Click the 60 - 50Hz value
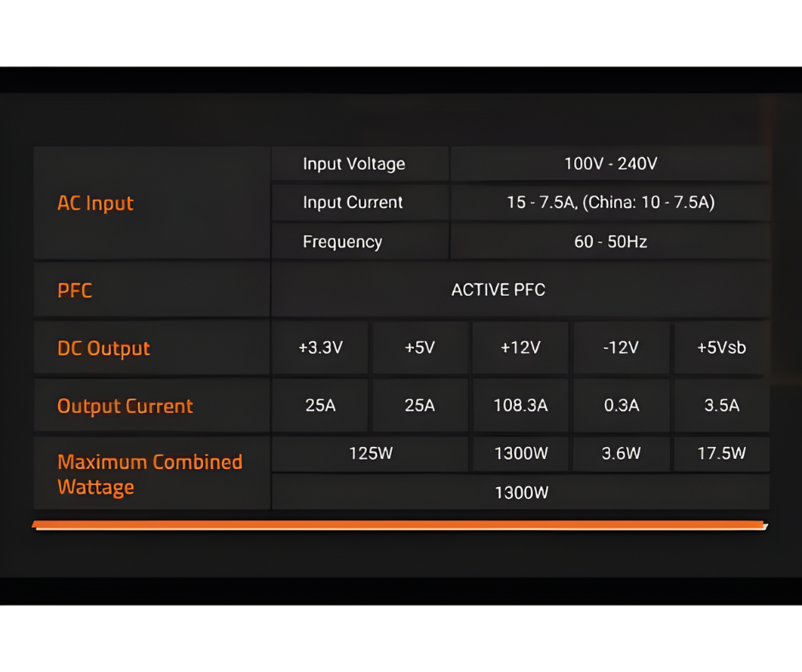This screenshot has width=802, height=672. pos(610,242)
